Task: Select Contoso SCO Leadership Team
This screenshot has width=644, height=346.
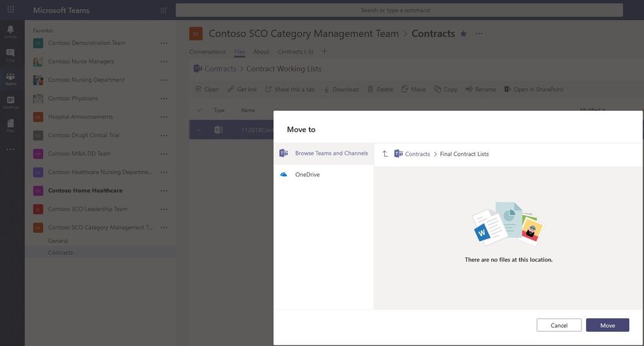Action: (x=88, y=209)
